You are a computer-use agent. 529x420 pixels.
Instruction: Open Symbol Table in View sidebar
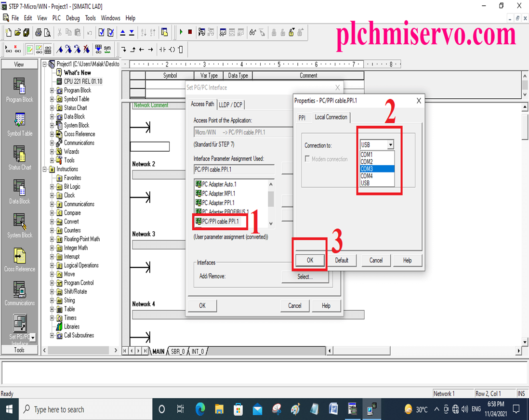20,124
